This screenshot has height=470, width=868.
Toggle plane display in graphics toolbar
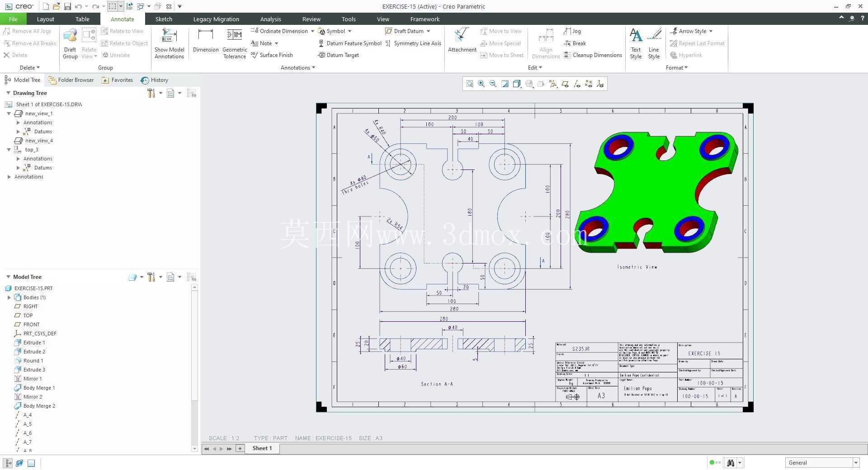[565, 84]
